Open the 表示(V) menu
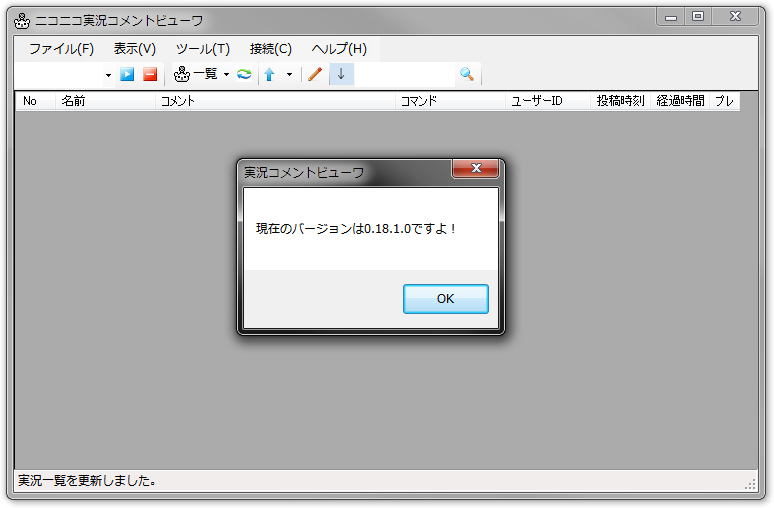 point(135,49)
